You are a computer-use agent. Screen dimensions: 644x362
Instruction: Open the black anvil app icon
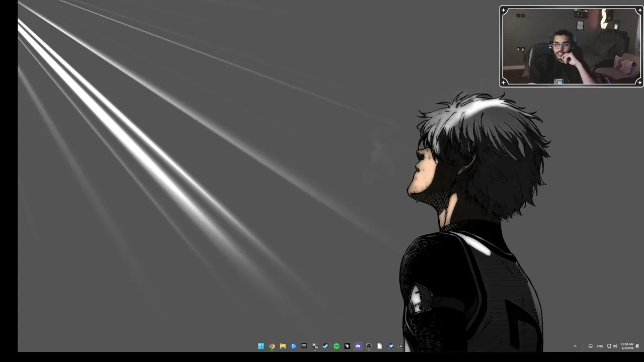(347, 346)
